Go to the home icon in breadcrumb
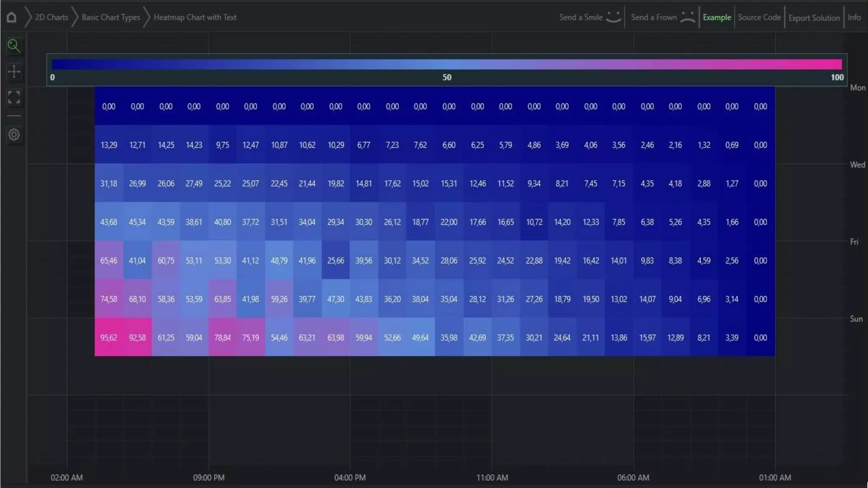This screenshot has height=488, width=868. [11, 17]
